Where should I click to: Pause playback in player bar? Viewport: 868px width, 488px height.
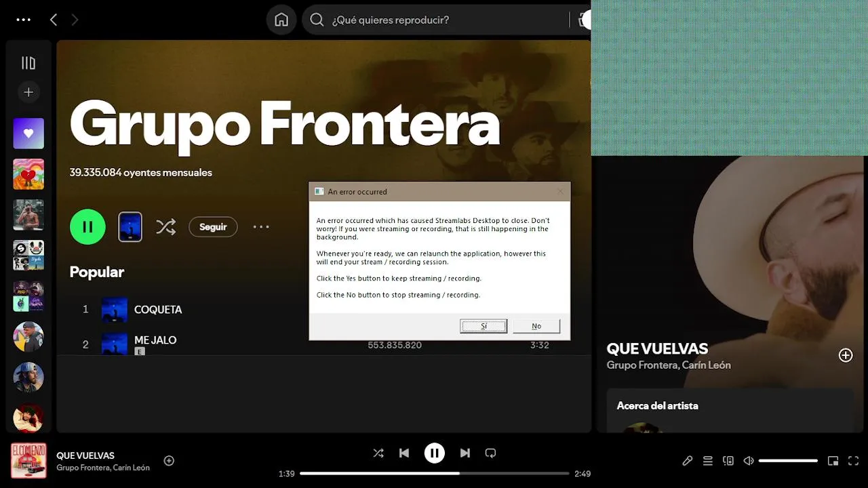(x=435, y=453)
